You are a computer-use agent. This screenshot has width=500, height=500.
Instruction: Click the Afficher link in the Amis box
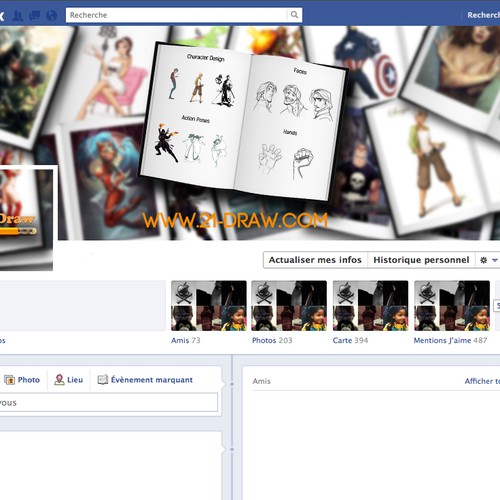(482, 381)
